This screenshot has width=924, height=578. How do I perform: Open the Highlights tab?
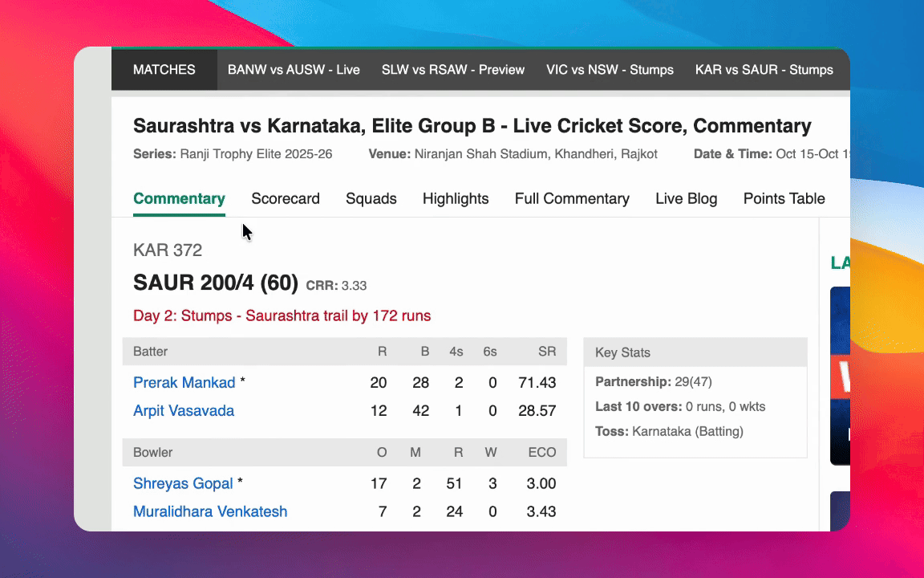point(456,199)
